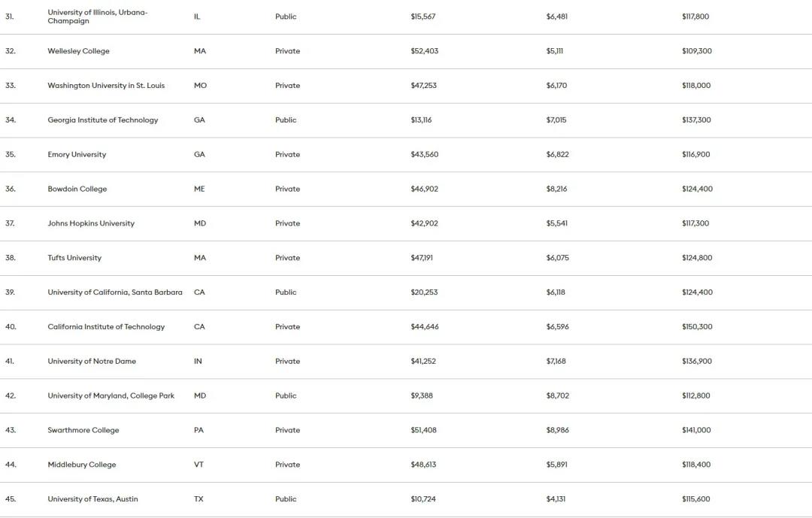Select University of Notre Dame entry
Screen dimensions: 812x518
coord(92,361)
